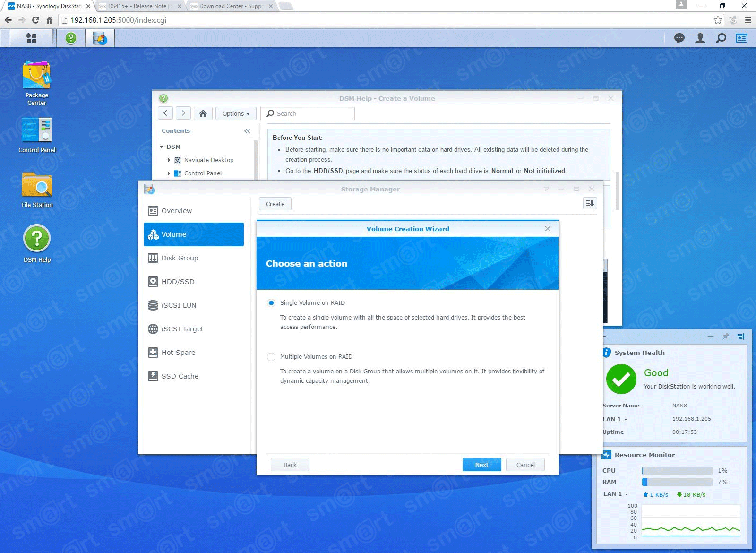This screenshot has height=553, width=756.
Task: Select Single Volume on RAID option
Action: (x=271, y=303)
